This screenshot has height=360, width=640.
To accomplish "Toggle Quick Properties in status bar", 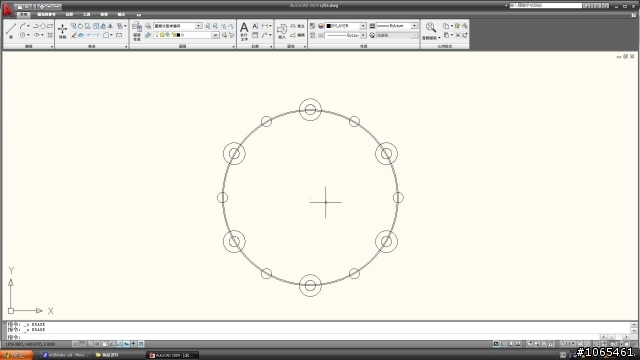I will tap(141, 344).
